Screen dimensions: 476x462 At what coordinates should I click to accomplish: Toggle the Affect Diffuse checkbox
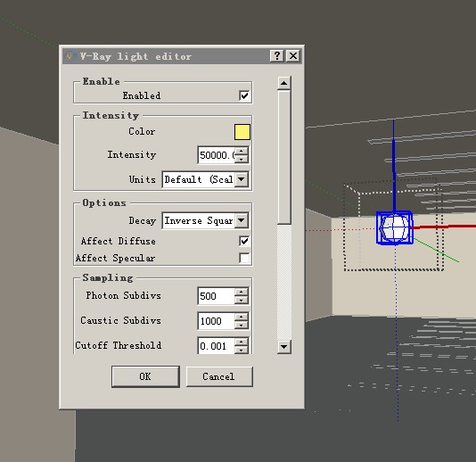tap(244, 241)
